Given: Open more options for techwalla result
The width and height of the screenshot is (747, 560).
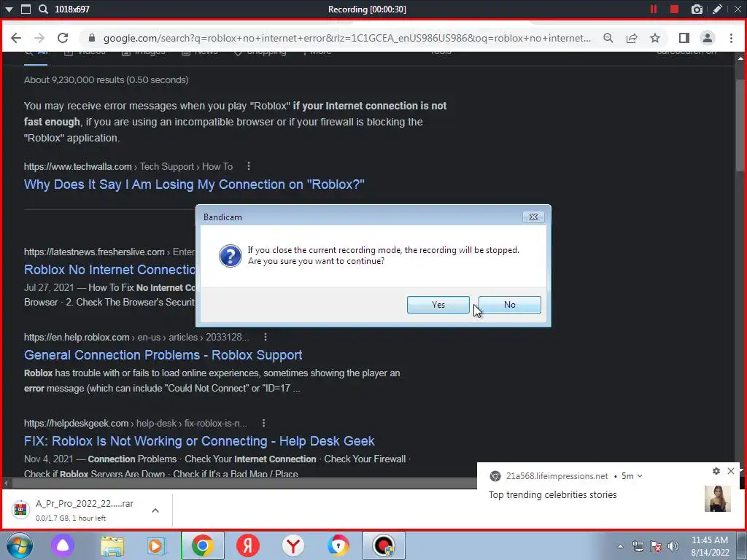Looking at the screenshot, I should [x=248, y=166].
